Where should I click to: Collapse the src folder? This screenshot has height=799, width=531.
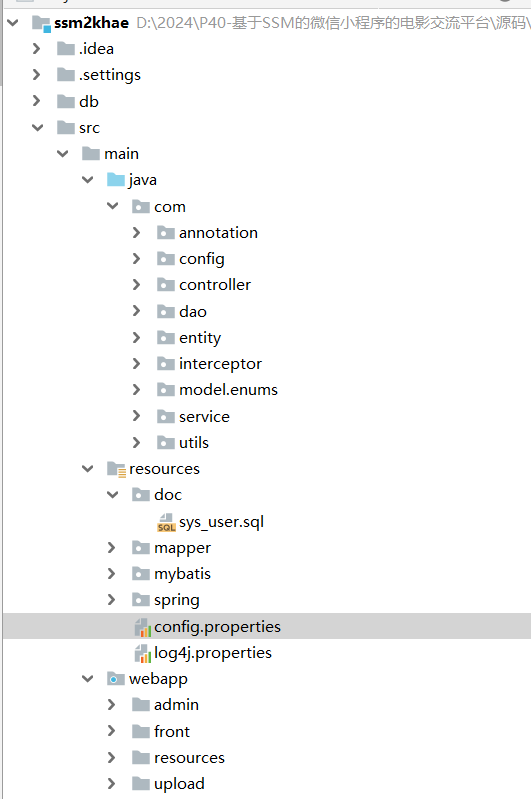pyautogui.click(x=37, y=127)
